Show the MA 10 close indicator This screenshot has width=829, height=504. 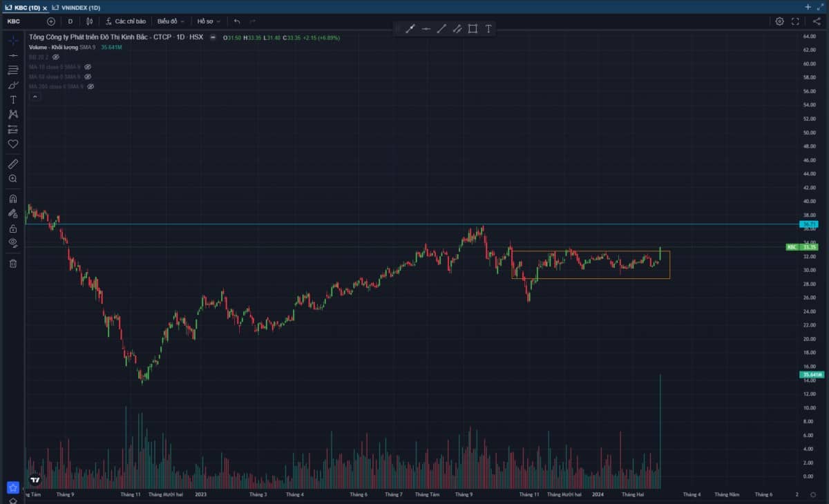click(88, 67)
